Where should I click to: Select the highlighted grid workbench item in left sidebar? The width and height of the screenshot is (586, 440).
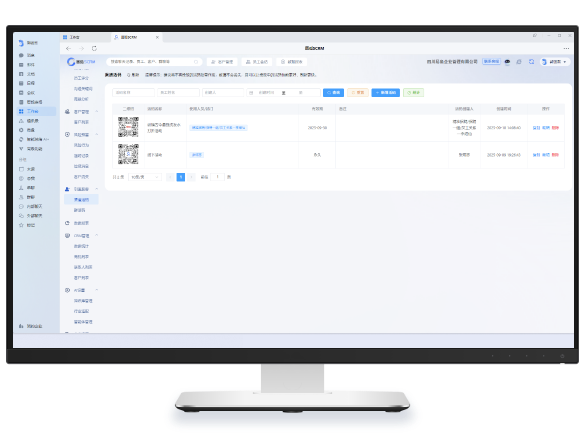click(x=36, y=111)
